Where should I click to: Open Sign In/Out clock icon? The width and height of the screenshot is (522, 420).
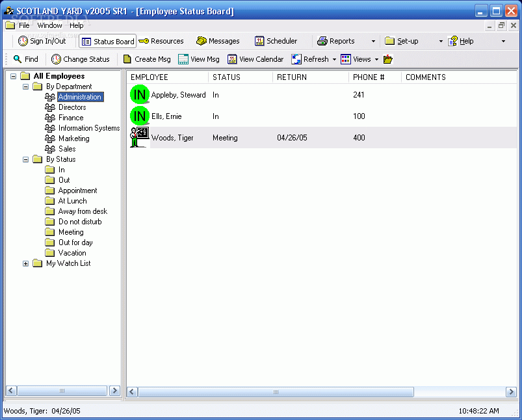point(23,41)
